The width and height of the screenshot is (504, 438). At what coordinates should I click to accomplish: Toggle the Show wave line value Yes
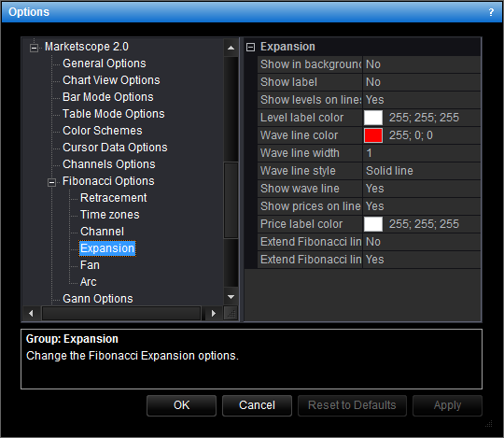(421, 189)
